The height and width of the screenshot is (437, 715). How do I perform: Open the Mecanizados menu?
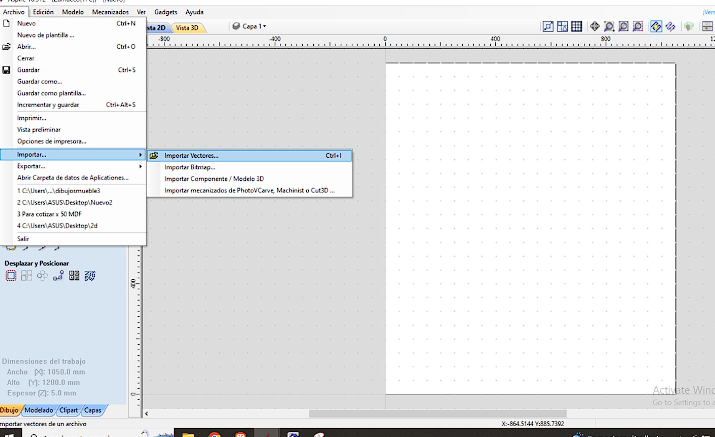pos(110,12)
